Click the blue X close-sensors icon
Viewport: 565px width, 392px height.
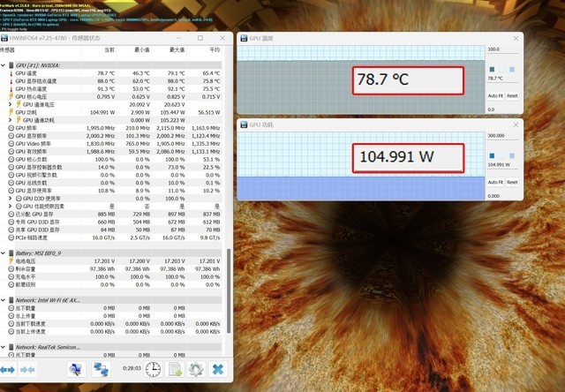click(218, 370)
